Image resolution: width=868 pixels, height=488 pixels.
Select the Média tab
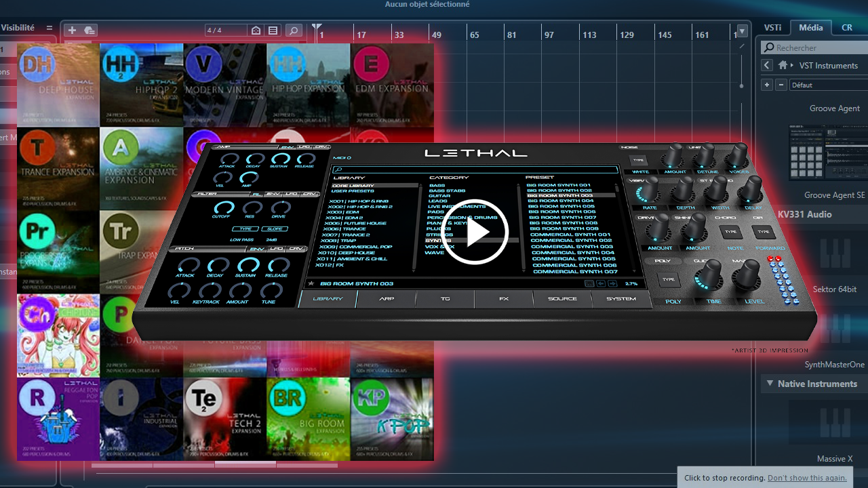point(811,28)
